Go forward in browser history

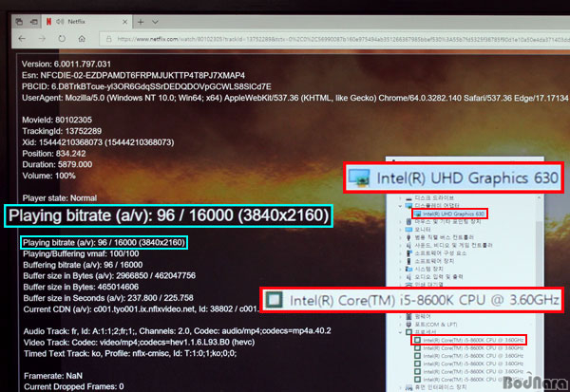(x=42, y=39)
